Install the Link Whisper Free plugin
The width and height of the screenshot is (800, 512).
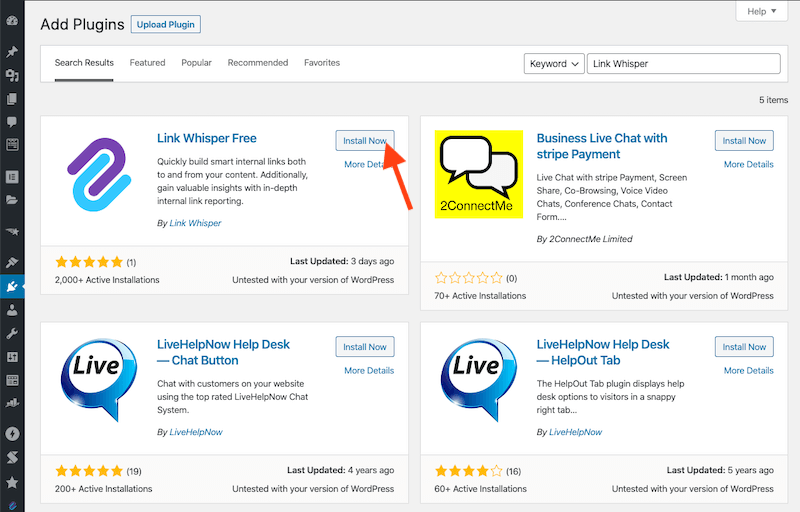coord(365,141)
